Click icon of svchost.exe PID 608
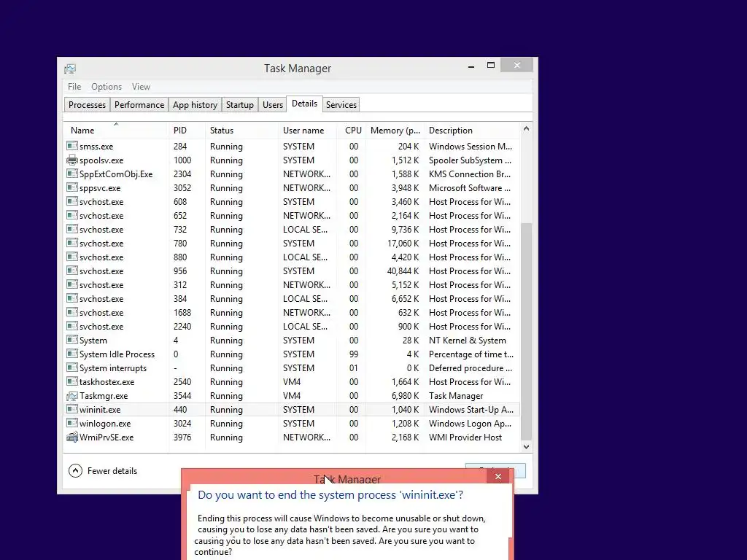The height and width of the screenshot is (560, 747). tap(72, 201)
